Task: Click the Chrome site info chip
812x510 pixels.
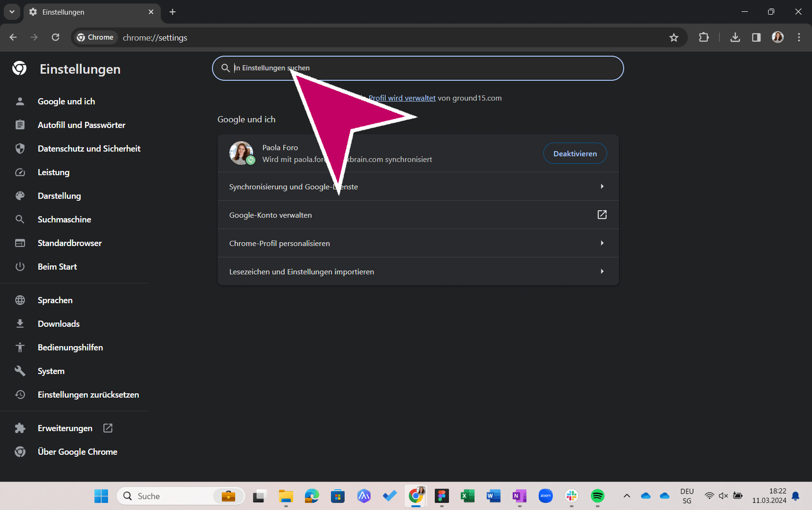Action: [95, 37]
